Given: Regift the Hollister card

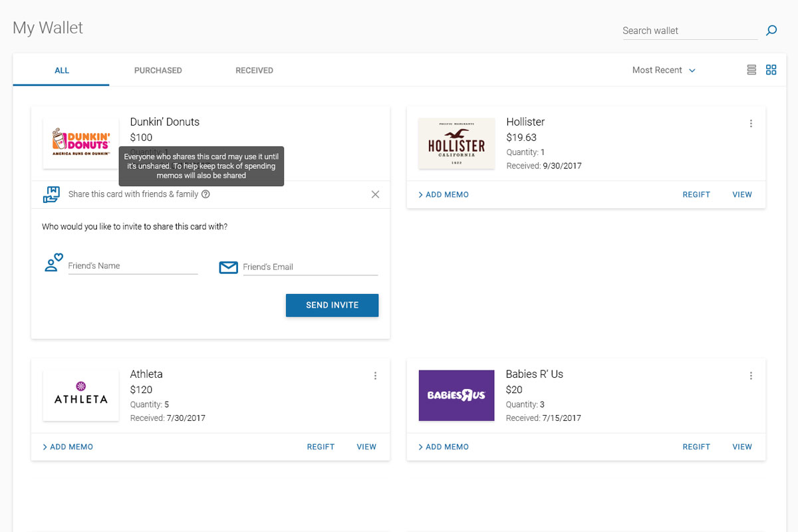Looking at the screenshot, I should click(696, 195).
